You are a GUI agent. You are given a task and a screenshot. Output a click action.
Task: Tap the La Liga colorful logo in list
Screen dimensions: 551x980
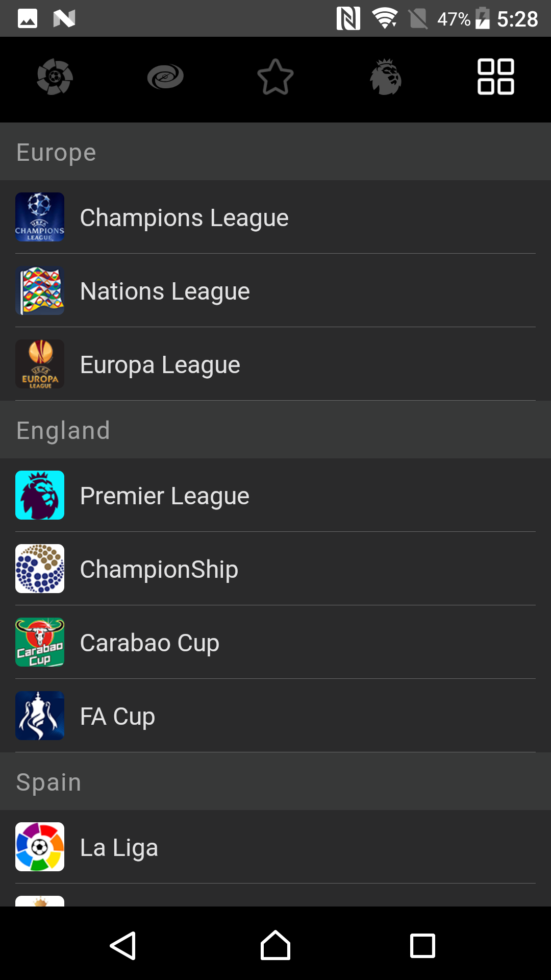click(40, 847)
